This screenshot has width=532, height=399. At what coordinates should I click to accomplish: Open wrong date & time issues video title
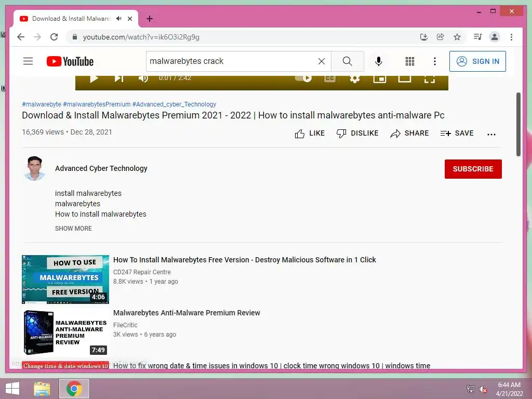(x=271, y=365)
